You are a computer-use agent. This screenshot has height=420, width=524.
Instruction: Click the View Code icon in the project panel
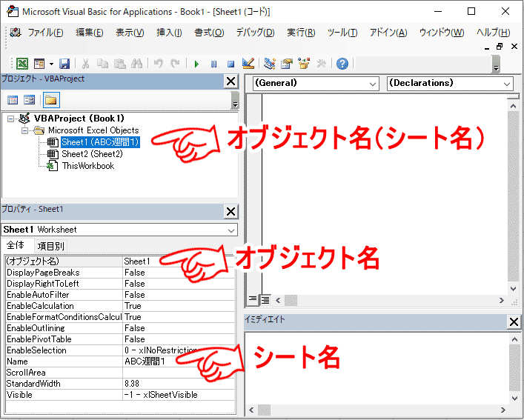pos(13,100)
